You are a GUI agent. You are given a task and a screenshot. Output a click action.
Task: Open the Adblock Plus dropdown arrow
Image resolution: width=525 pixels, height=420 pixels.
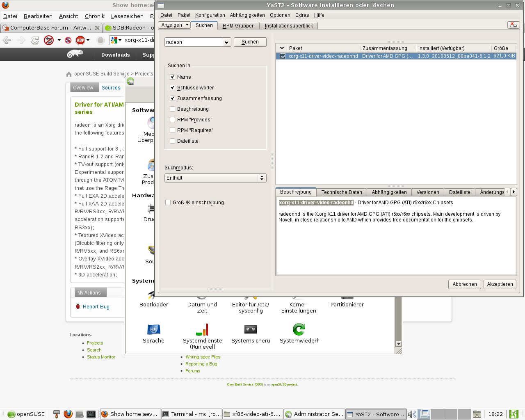[x=88, y=40]
